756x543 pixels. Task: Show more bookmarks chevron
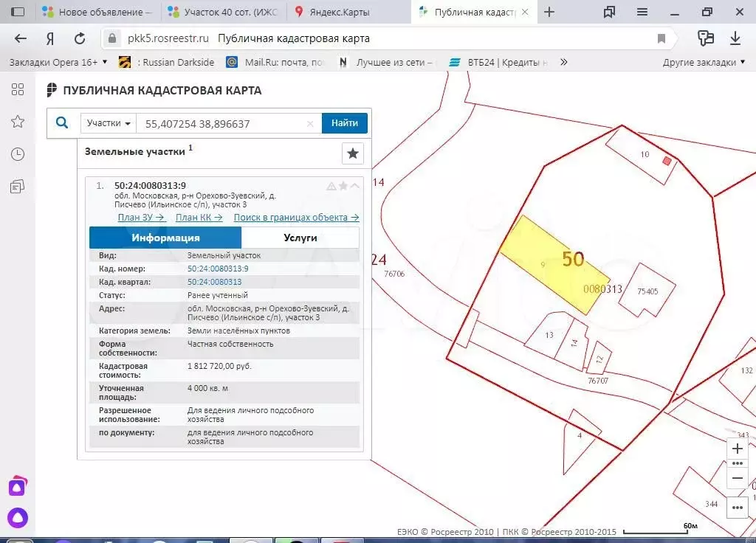[563, 62]
